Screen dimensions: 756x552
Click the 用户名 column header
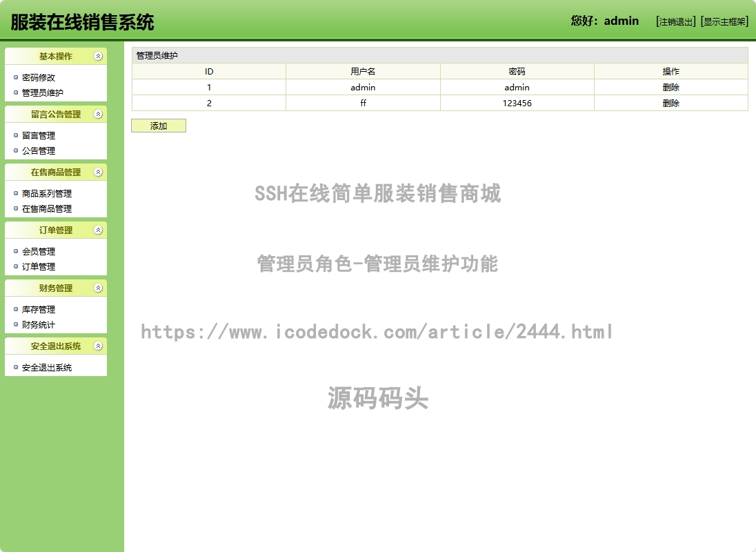(363, 71)
